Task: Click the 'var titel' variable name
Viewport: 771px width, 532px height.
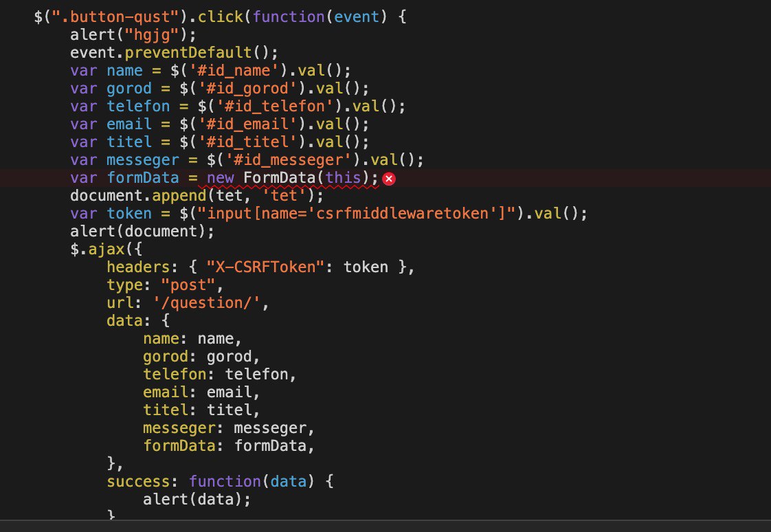Action: [129, 142]
